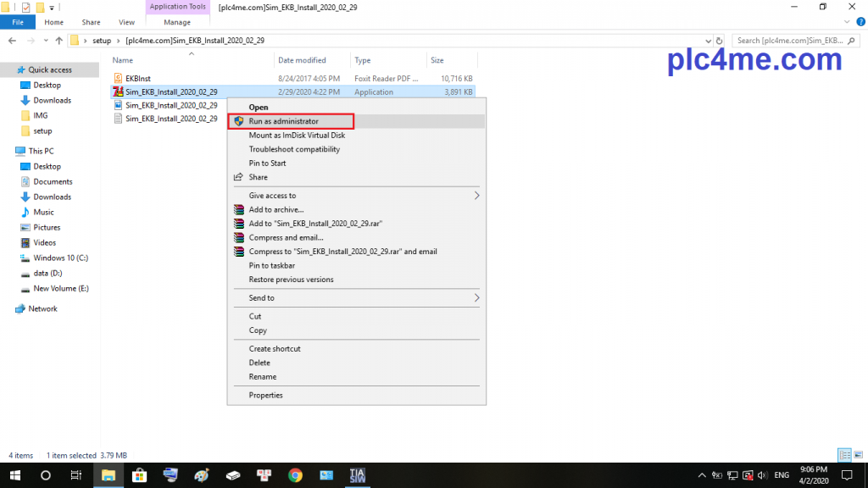Choose Properties in the context menu
Viewport: 868px width, 488px height.
(265, 395)
